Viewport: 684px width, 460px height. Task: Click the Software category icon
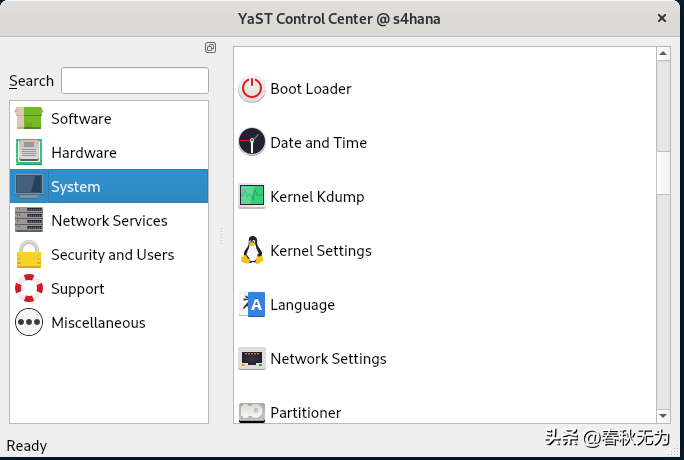[x=30, y=119]
